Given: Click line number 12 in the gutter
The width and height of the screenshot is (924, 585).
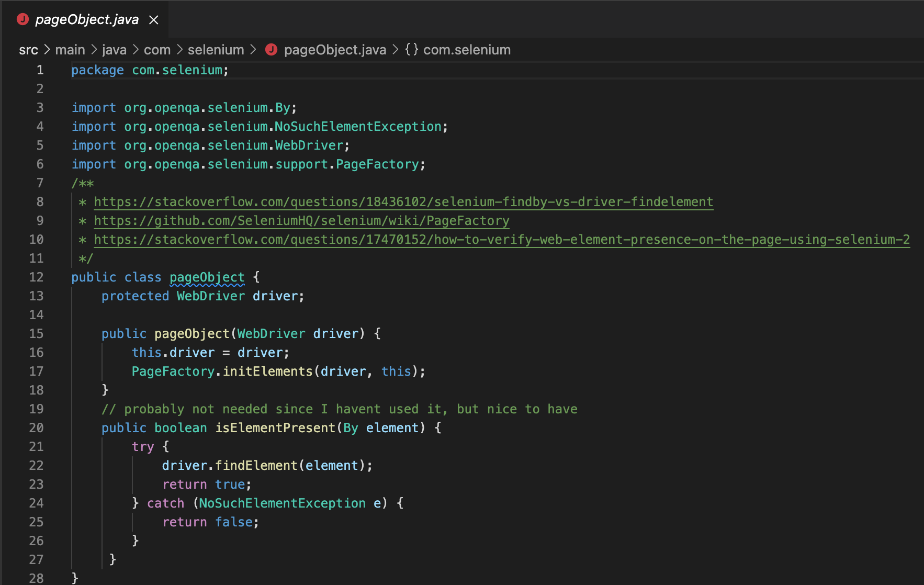Looking at the screenshot, I should [x=36, y=277].
